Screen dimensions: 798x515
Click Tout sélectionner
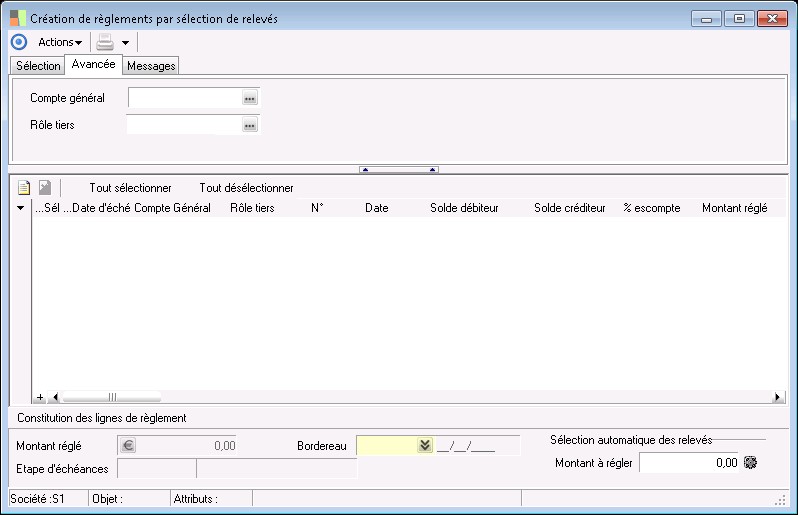(x=130, y=188)
